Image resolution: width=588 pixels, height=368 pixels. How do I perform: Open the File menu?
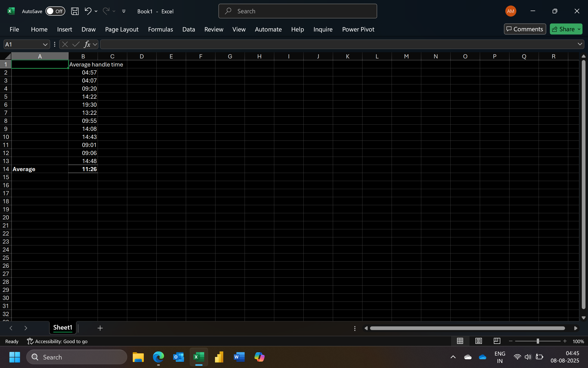pos(14,29)
